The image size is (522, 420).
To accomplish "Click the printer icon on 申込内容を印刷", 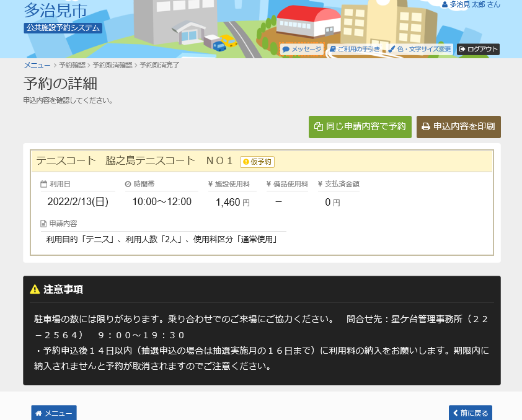I will tap(426, 127).
